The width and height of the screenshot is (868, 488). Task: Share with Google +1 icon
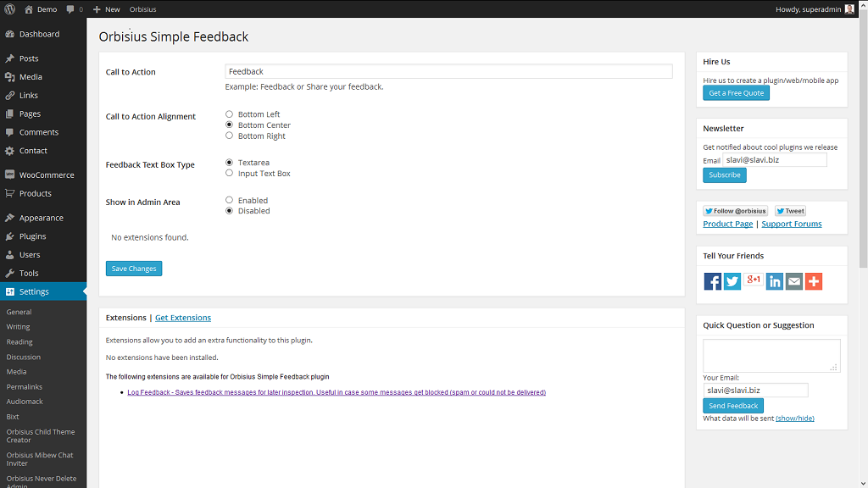tap(754, 280)
